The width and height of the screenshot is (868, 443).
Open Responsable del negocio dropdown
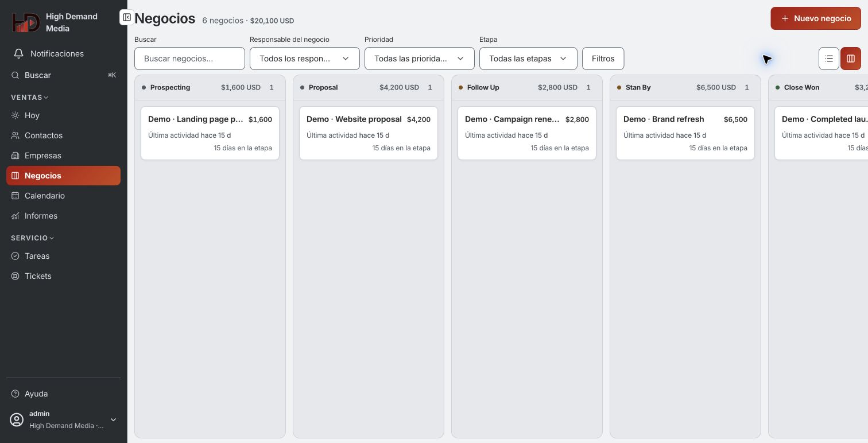point(305,59)
